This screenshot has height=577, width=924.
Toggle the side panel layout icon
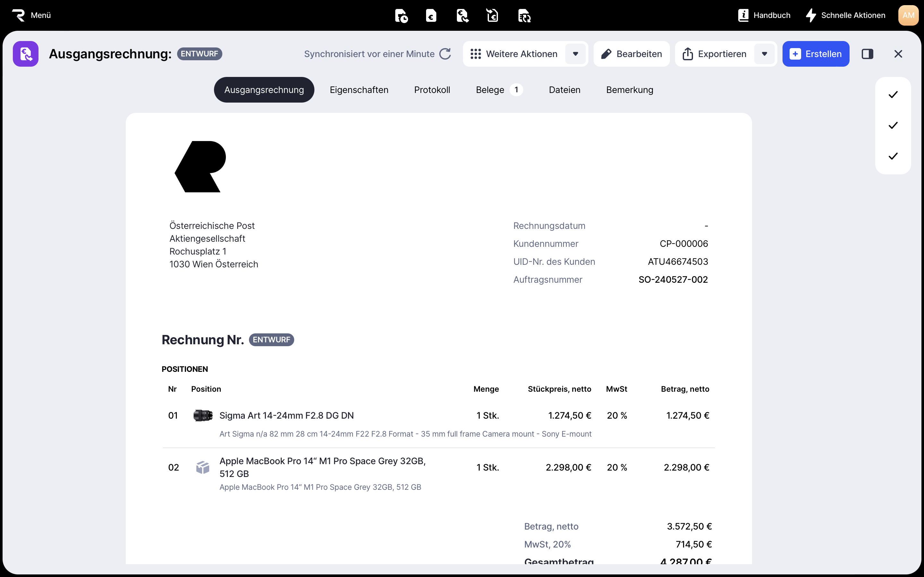[x=867, y=54]
